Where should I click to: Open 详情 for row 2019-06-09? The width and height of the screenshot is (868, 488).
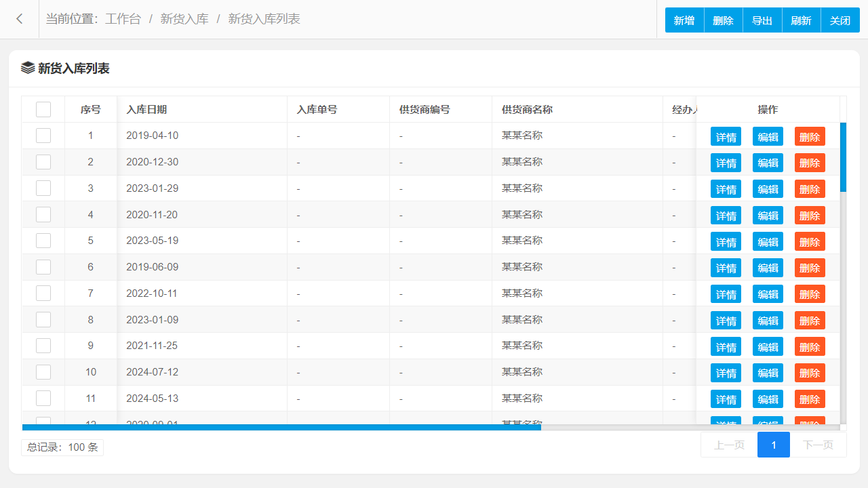tap(726, 268)
